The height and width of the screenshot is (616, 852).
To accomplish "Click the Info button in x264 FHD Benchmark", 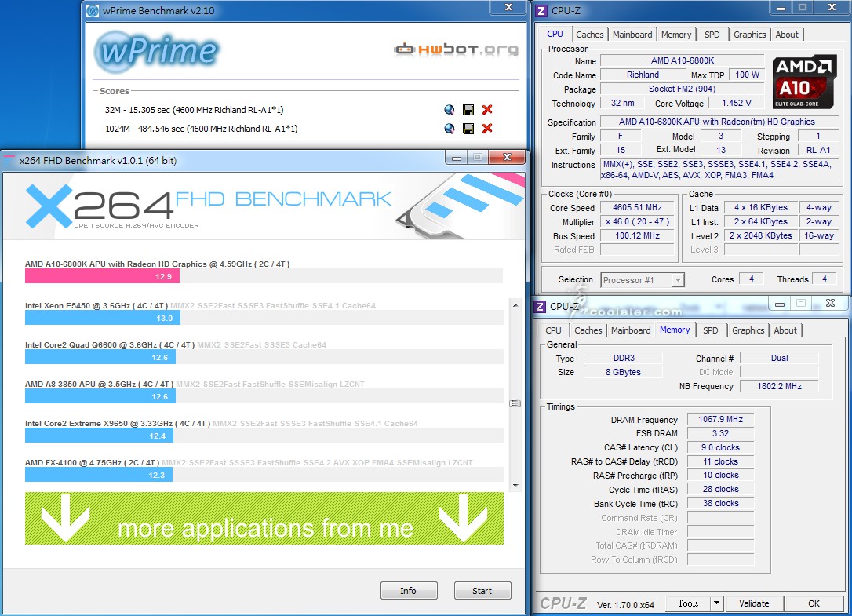I will point(409,590).
